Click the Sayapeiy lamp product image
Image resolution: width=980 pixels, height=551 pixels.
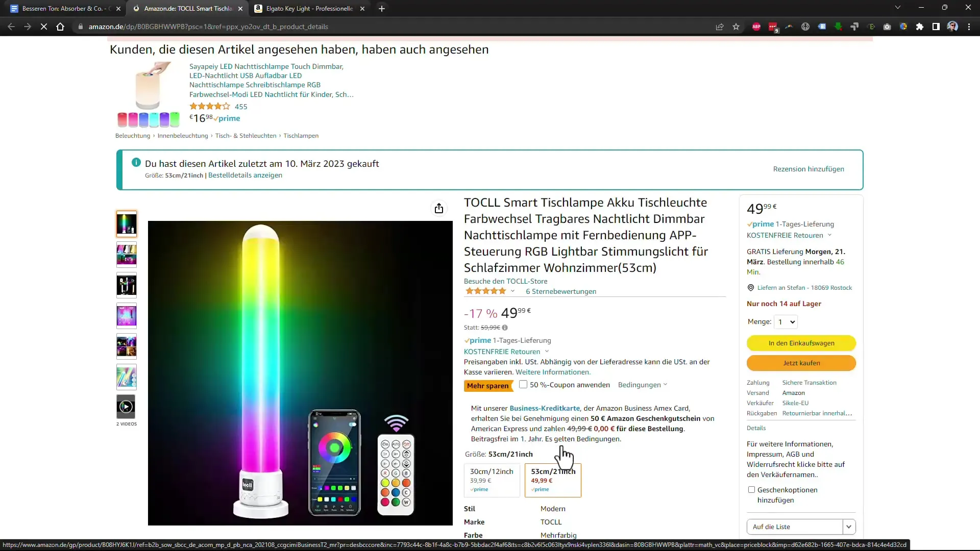point(149,94)
